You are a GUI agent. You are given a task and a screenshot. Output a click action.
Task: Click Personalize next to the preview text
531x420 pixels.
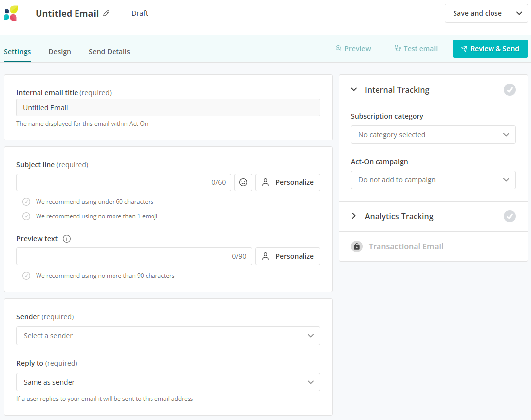point(288,256)
